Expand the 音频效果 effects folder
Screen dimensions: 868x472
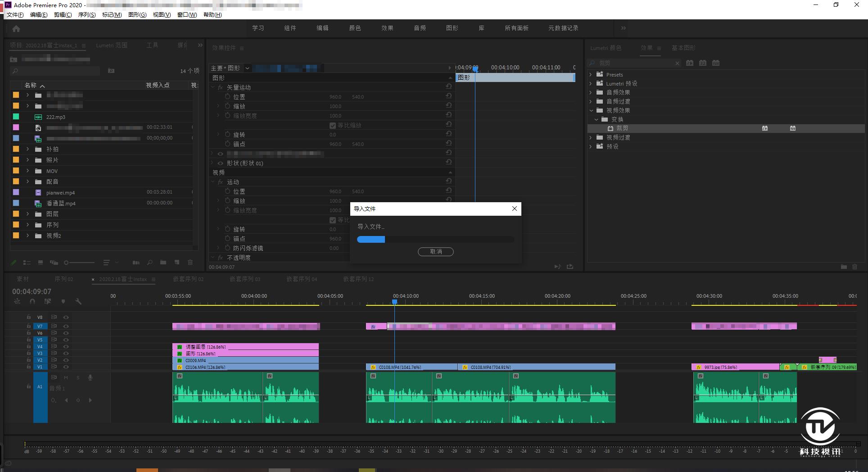click(x=591, y=92)
